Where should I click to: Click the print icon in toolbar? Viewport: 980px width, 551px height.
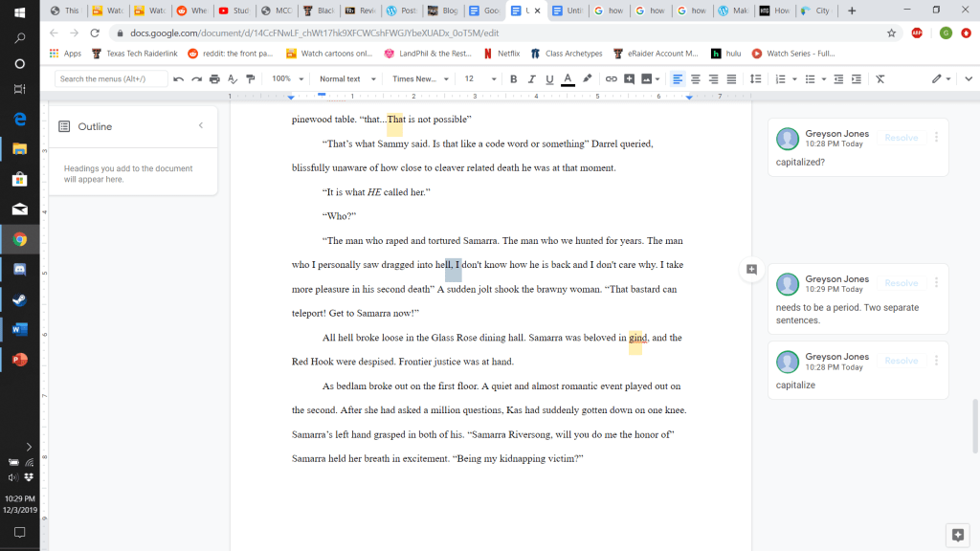tap(214, 78)
